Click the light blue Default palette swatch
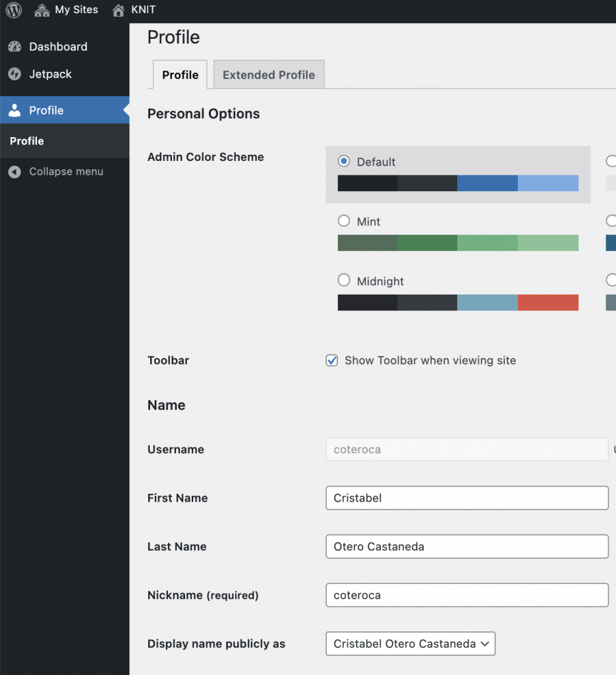This screenshot has height=675, width=616. 548,183
